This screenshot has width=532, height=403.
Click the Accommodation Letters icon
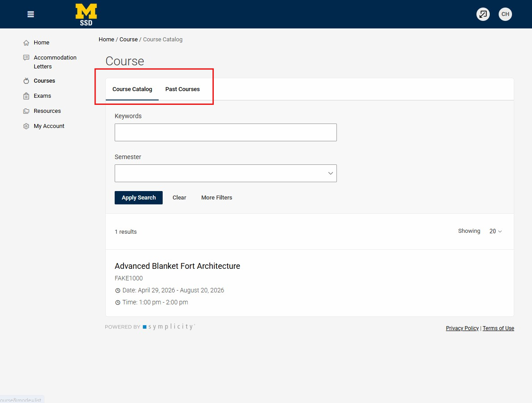coord(26,58)
